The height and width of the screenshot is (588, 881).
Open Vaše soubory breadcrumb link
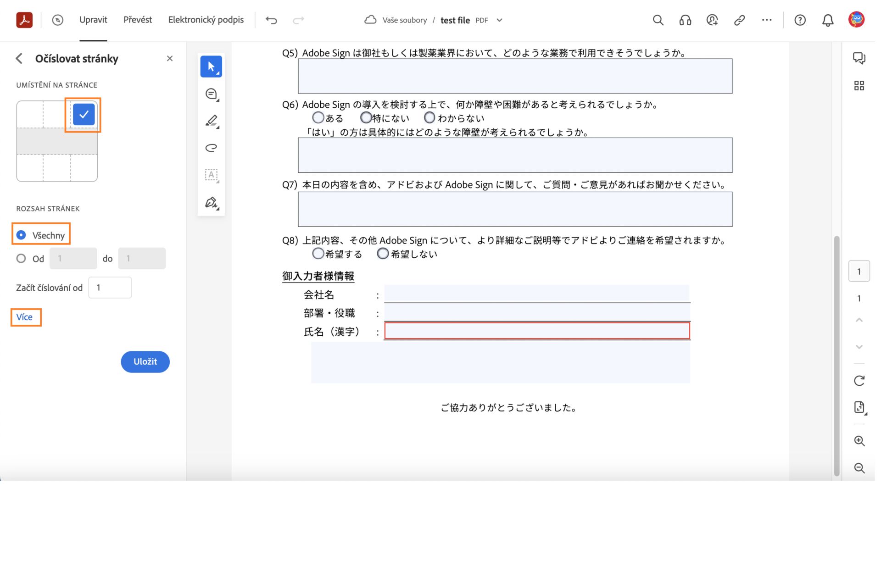click(405, 20)
